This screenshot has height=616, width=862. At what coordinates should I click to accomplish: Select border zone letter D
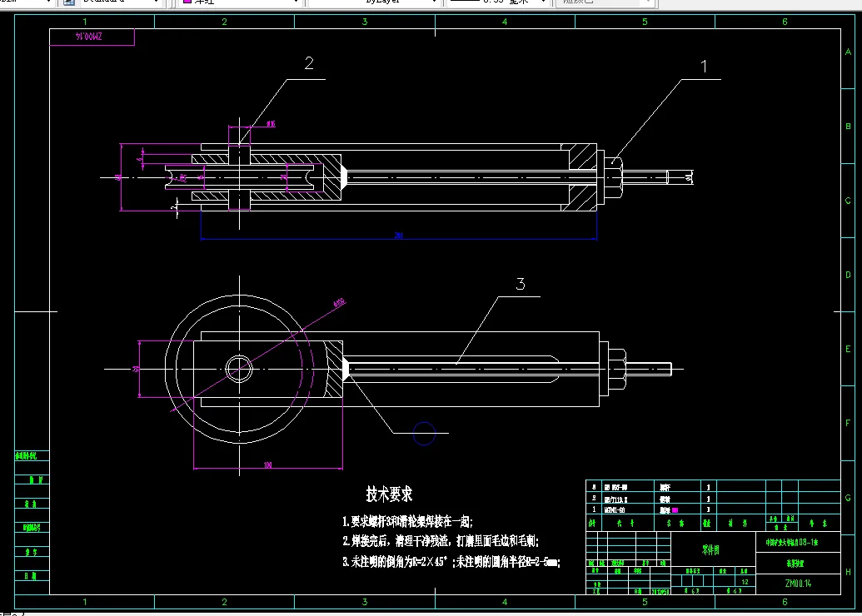(848, 275)
